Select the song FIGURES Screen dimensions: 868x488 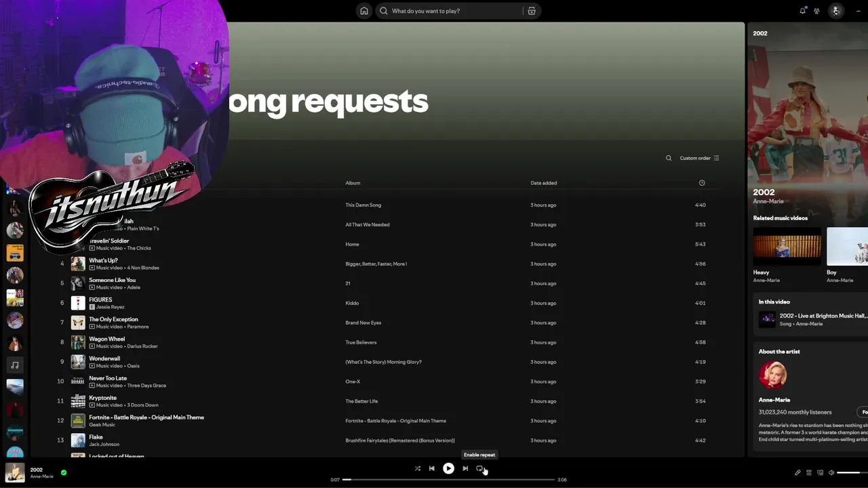pyautogui.click(x=100, y=300)
